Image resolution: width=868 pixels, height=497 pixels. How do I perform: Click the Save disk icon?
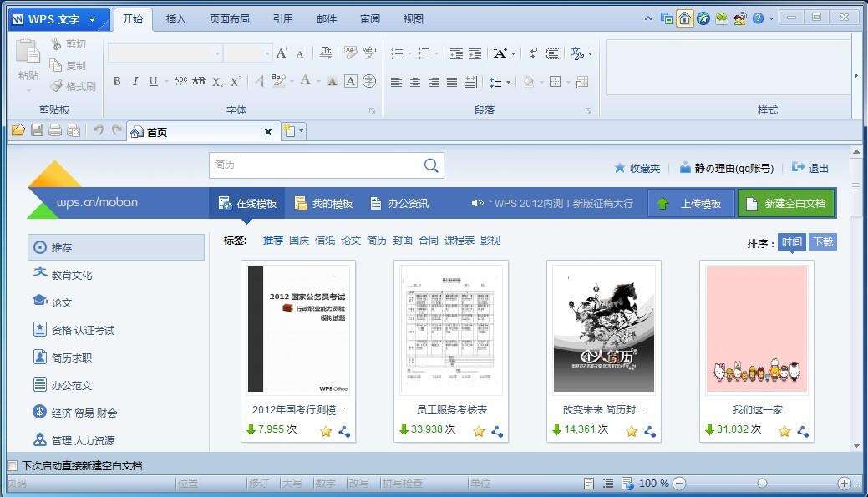pos(37,130)
